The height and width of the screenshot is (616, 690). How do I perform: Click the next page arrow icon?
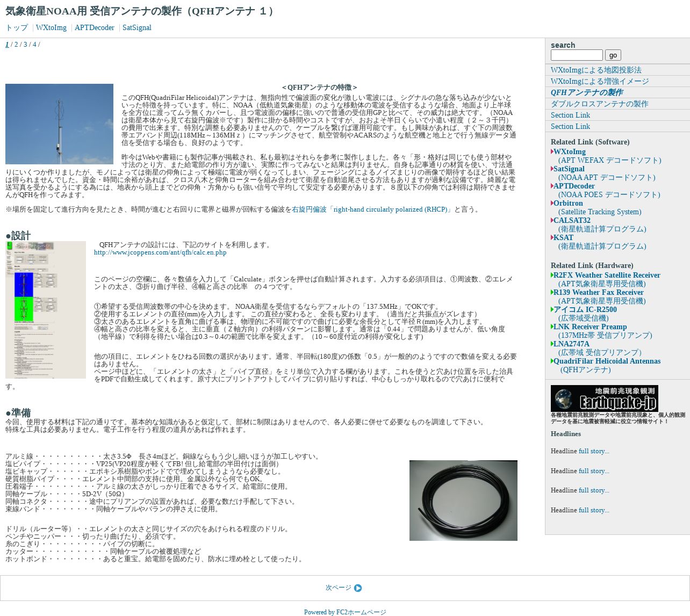(x=358, y=588)
